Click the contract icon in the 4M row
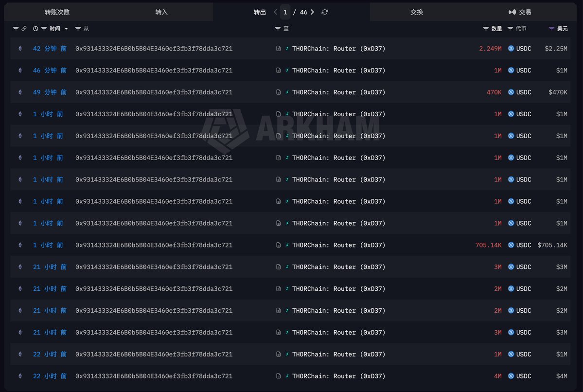 click(278, 376)
